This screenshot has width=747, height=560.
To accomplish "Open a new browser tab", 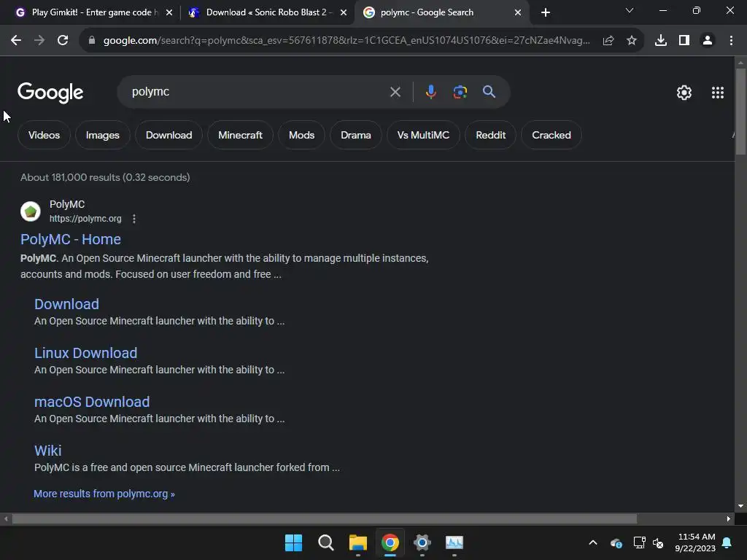I will click(x=546, y=12).
